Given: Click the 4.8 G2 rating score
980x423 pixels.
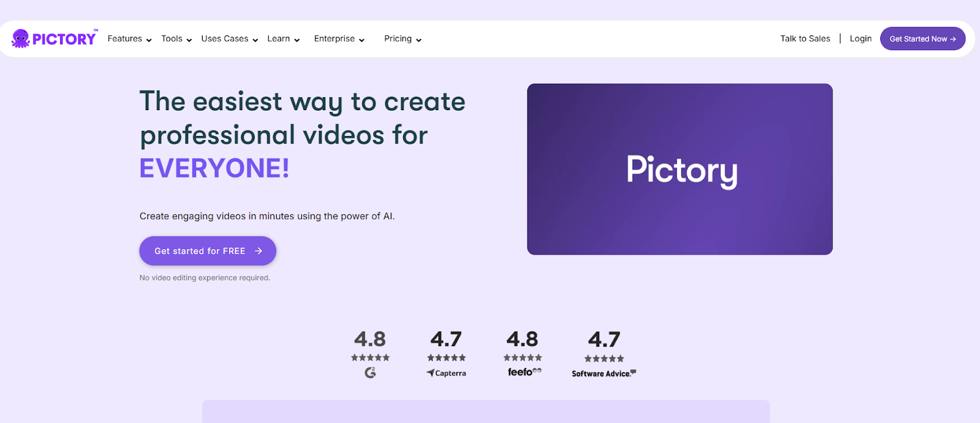Looking at the screenshot, I should [x=370, y=339].
